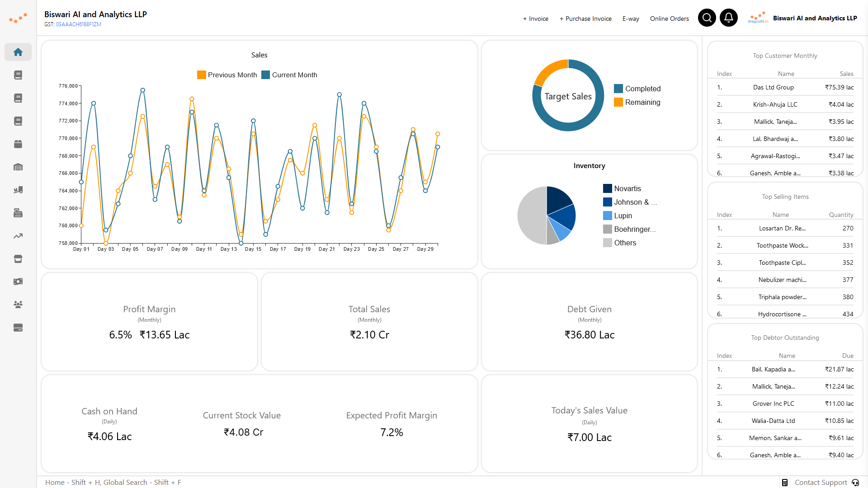Click Debt Given ₹36.80 Lac card
This screenshot has height=488, width=868.
(590, 322)
